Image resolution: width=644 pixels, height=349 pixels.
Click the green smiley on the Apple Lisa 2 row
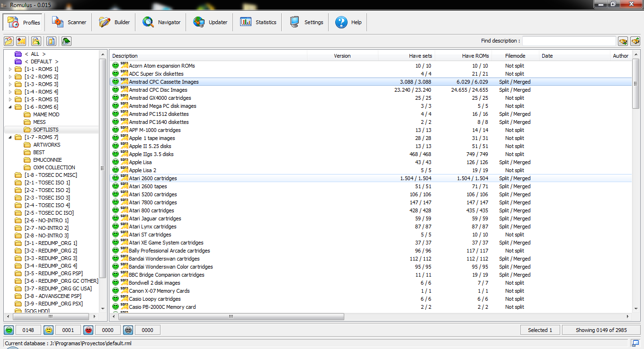[116, 170]
